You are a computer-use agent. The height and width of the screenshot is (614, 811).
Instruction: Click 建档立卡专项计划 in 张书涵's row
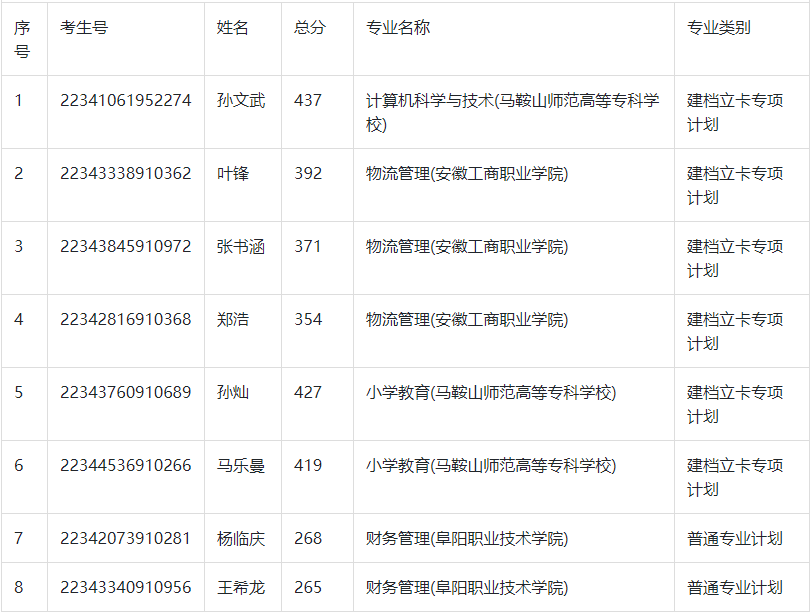pos(735,258)
